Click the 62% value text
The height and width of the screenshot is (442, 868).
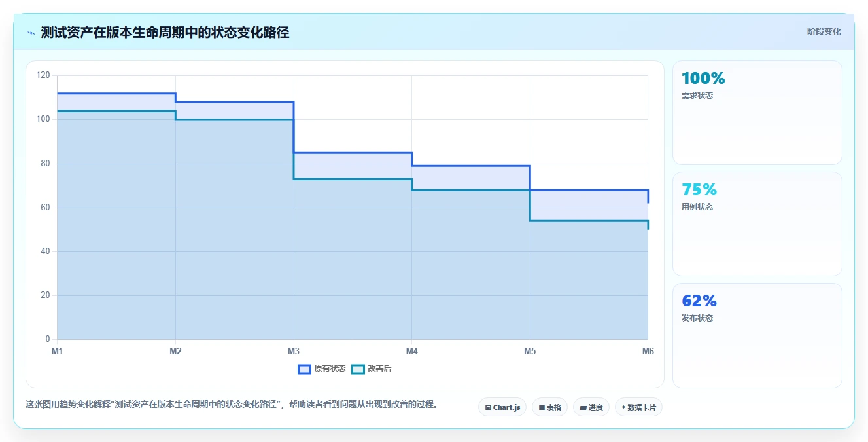pyautogui.click(x=699, y=301)
